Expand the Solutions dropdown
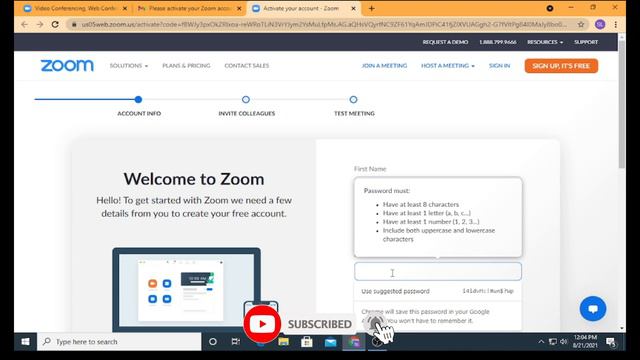640x360 pixels. (x=129, y=66)
